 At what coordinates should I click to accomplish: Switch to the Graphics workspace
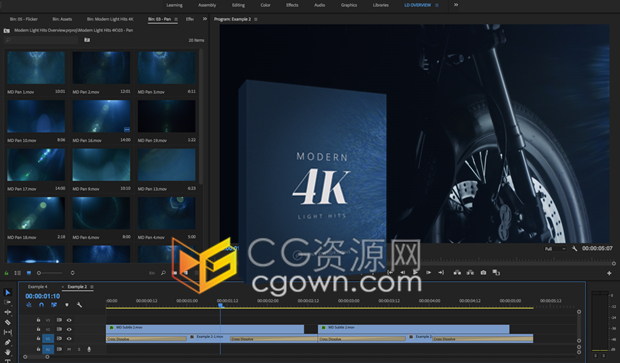pyautogui.click(x=349, y=5)
